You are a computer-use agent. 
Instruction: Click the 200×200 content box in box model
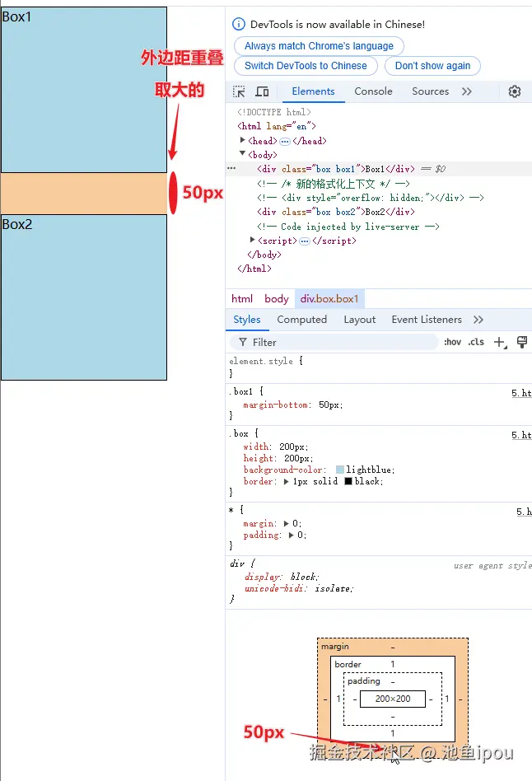click(393, 699)
